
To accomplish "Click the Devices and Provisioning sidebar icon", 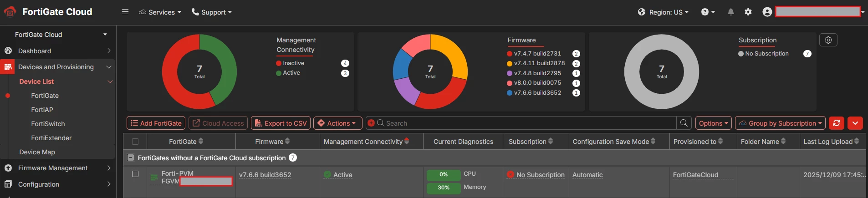I will pos(8,67).
